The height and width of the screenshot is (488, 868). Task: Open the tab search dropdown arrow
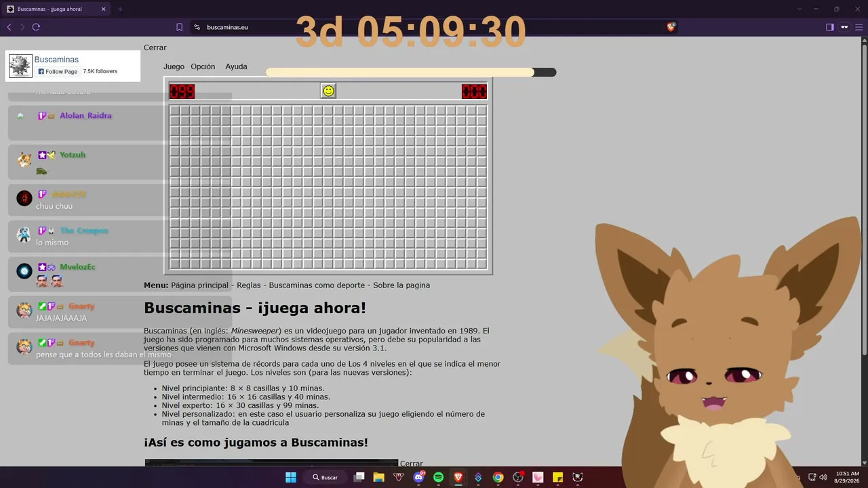[x=800, y=9]
